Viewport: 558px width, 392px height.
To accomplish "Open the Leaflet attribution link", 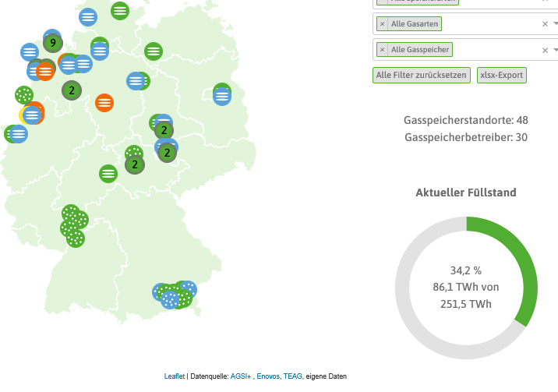I will [175, 376].
